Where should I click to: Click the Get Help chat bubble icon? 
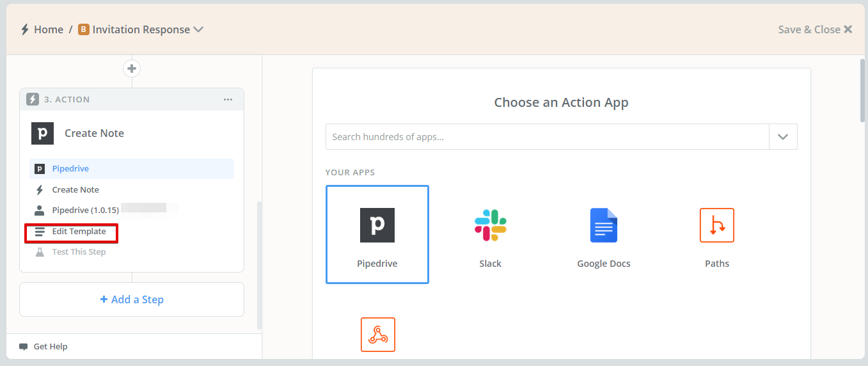(x=24, y=347)
